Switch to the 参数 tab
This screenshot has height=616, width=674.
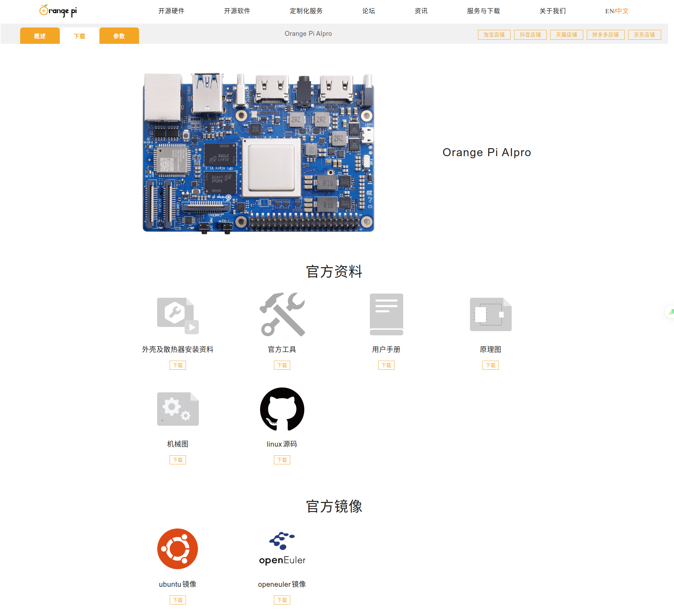click(x=119, y=36)
